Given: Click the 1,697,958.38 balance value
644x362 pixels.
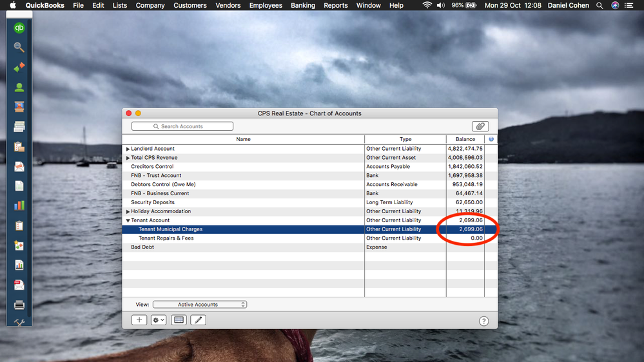Looking at the screenshot, I should (x=465, y=175).
